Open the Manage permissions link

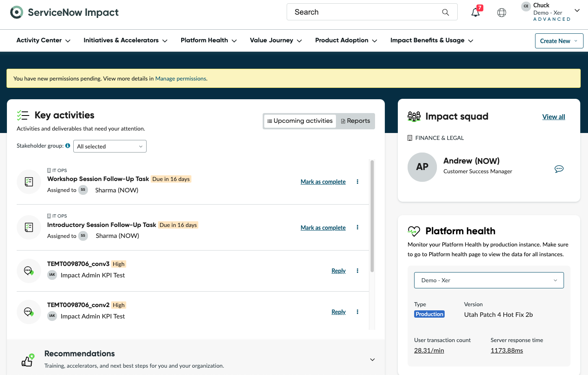(181, 78)
